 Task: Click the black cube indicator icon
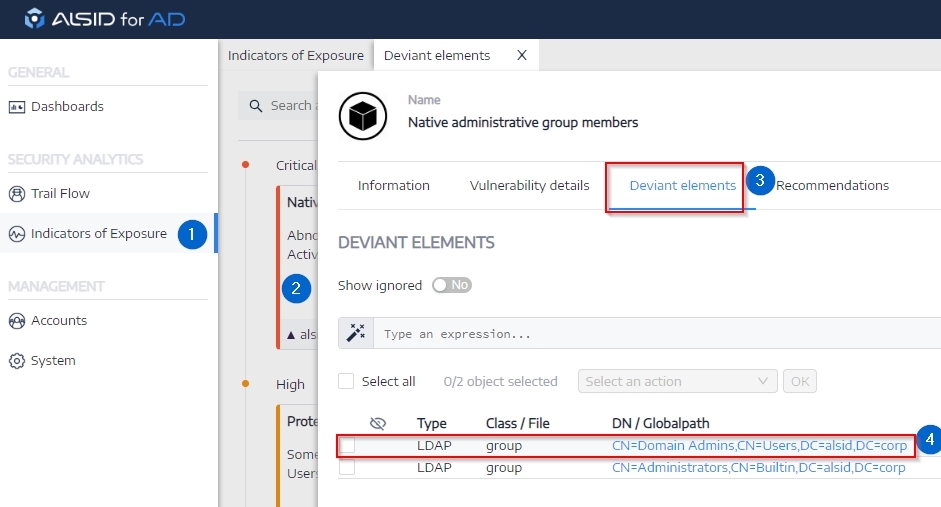[x=362, y=116]
